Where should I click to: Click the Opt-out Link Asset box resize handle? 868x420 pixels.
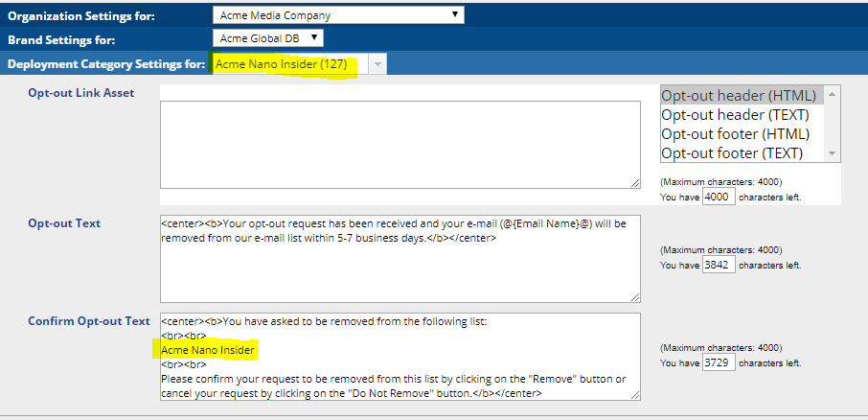pyautogui.click(x=635, y=183)
